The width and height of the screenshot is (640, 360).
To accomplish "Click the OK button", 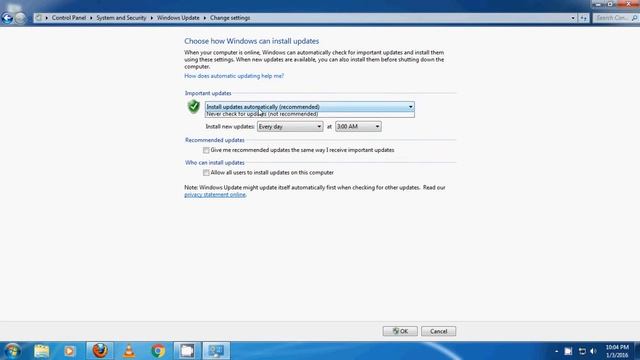I will [x=400, y=331].
